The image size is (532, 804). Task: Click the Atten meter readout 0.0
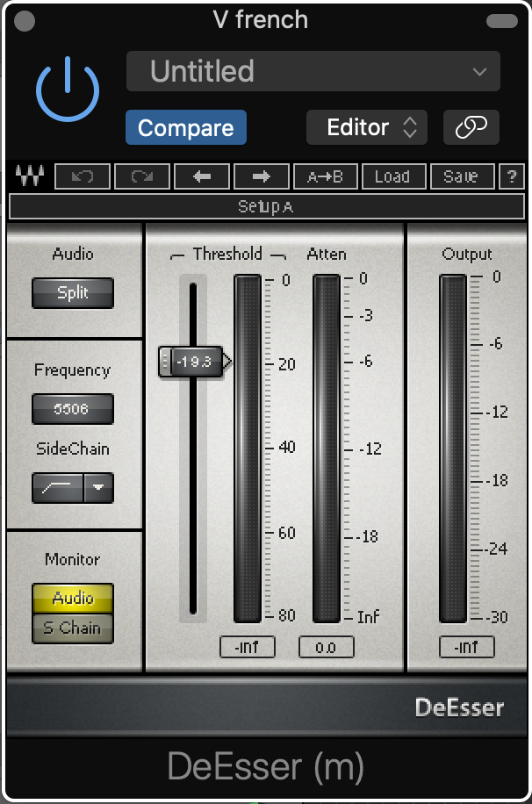(327, 647)
